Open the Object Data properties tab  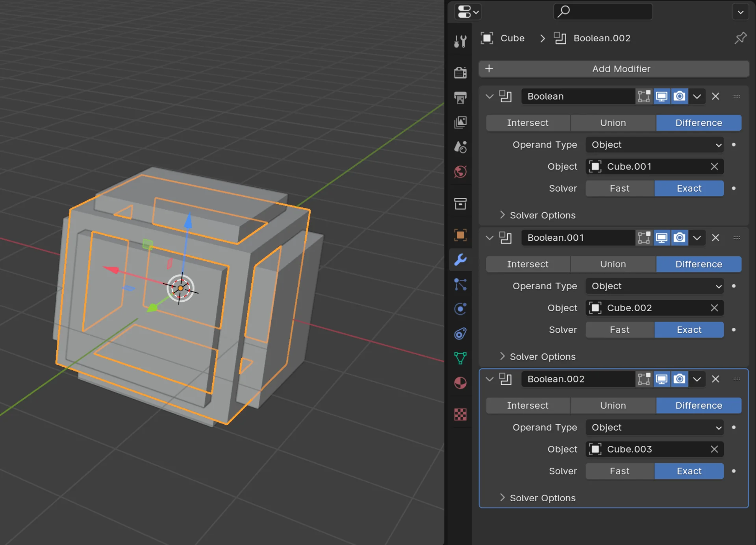pos(460,358)
